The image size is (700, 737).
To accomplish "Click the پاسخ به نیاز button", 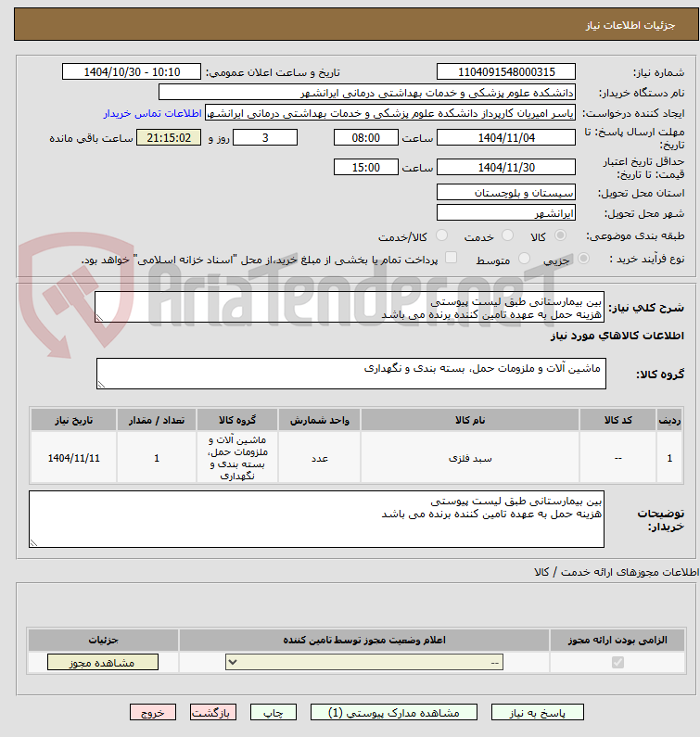I will click(x=538, y=712).
